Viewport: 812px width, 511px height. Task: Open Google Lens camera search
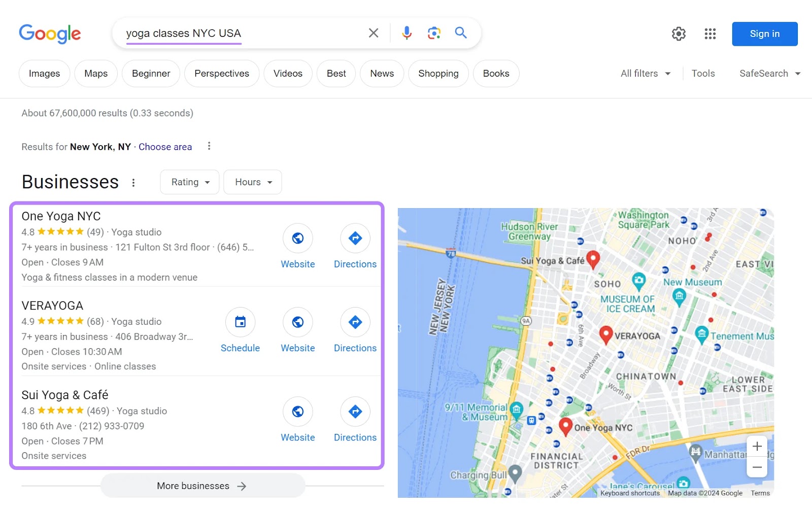[434, 32]
